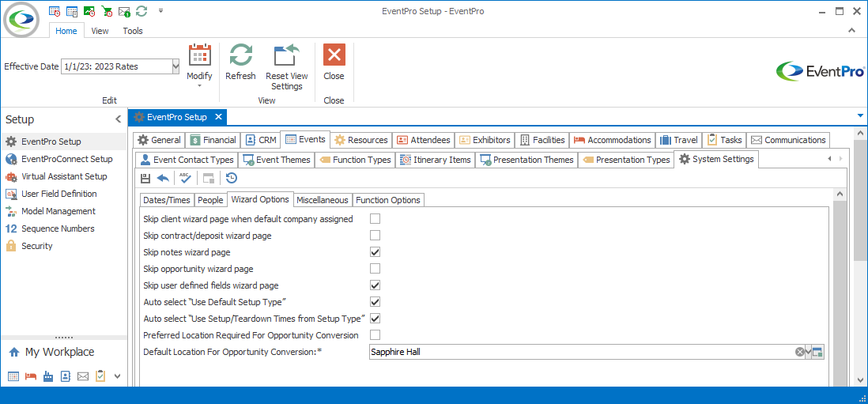Close the EventPro Setup document tab
The height and width of the screenshot is (404, 868).
(218, 117)
